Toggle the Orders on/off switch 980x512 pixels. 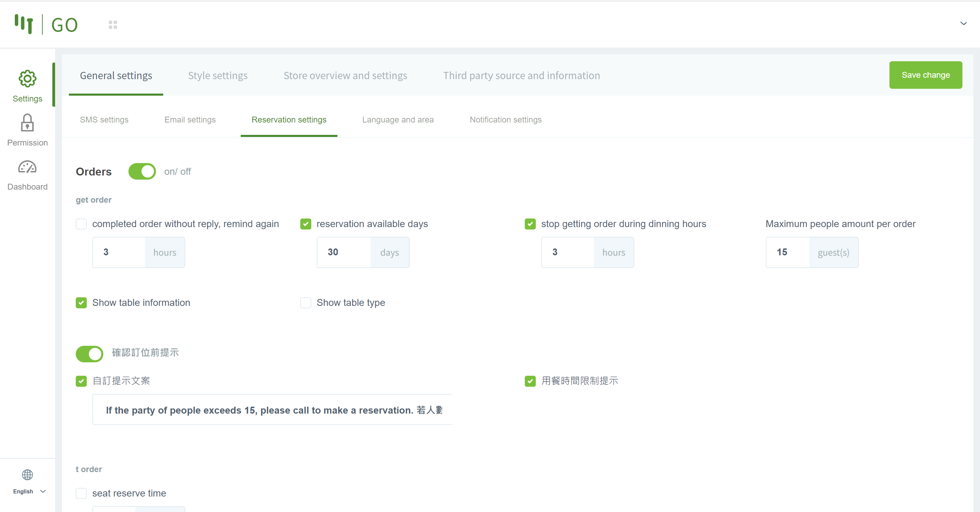click(142, 171)
